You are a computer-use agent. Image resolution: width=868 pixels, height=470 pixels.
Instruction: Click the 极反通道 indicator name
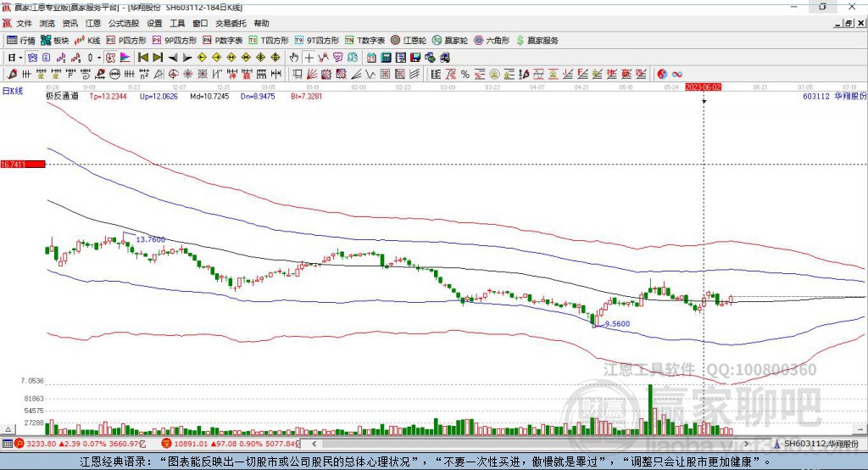click(62, 96)
